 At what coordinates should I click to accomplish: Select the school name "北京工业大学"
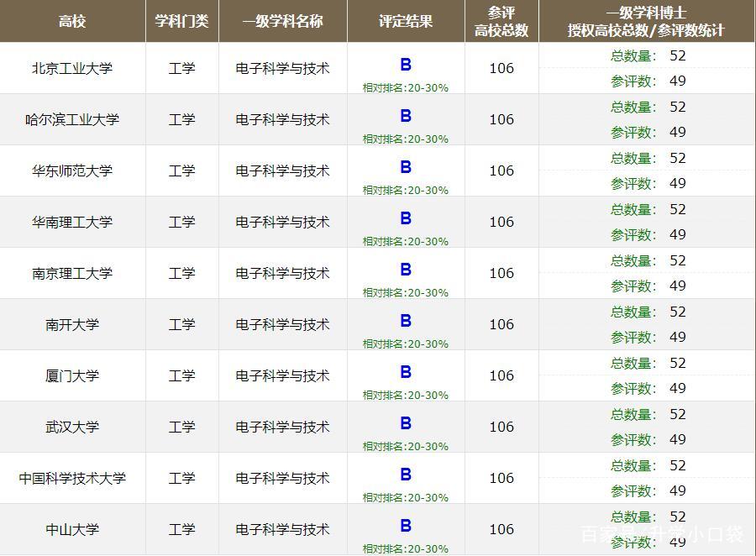[x=72, y=68]
